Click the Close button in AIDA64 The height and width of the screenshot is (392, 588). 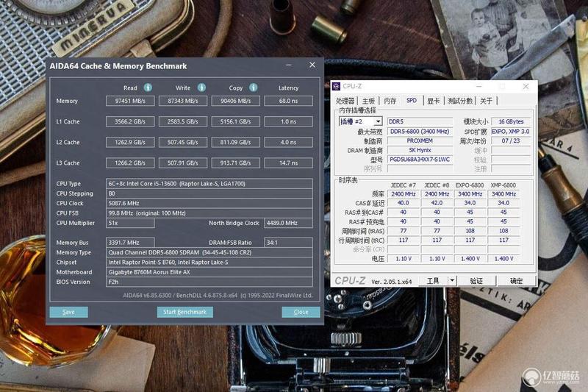tap(301, 312)
